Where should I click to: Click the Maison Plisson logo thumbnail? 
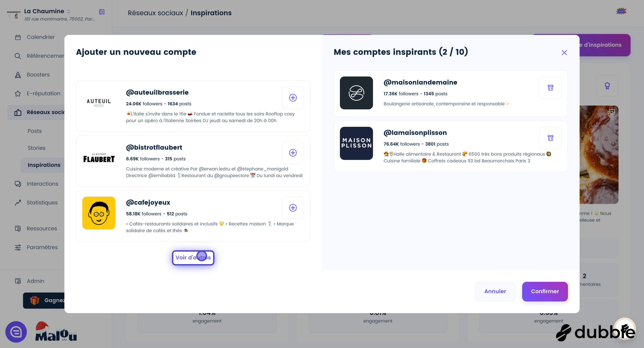click(x=356, y=143)
